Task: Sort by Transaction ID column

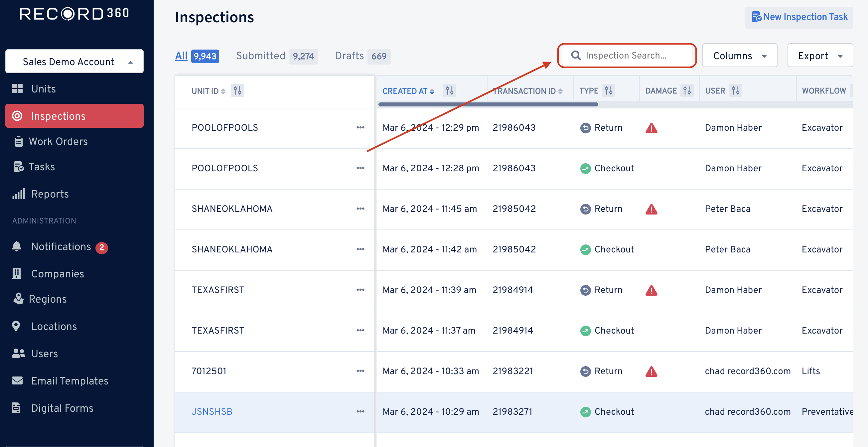Action: pos(528,91)
